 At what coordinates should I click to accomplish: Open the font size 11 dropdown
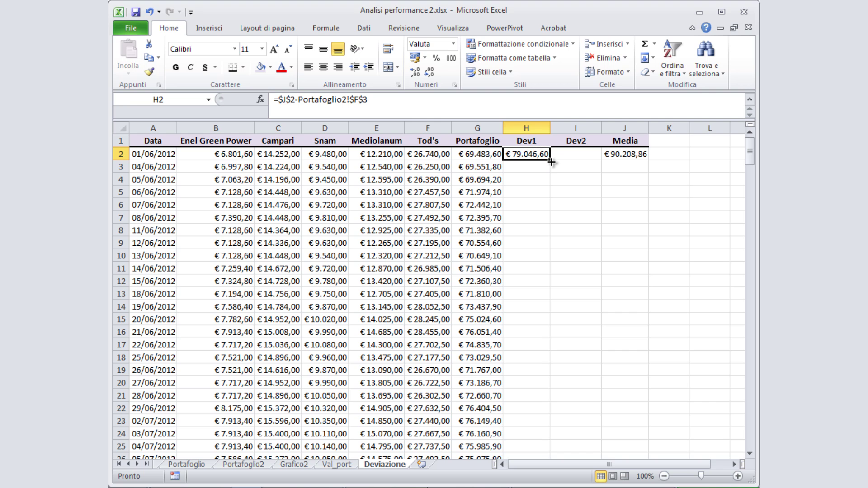click(262, 49)
